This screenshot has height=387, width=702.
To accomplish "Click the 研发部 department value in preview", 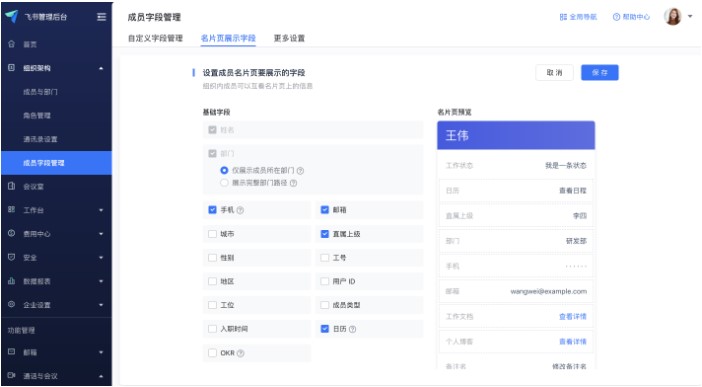I will point(576,241).
